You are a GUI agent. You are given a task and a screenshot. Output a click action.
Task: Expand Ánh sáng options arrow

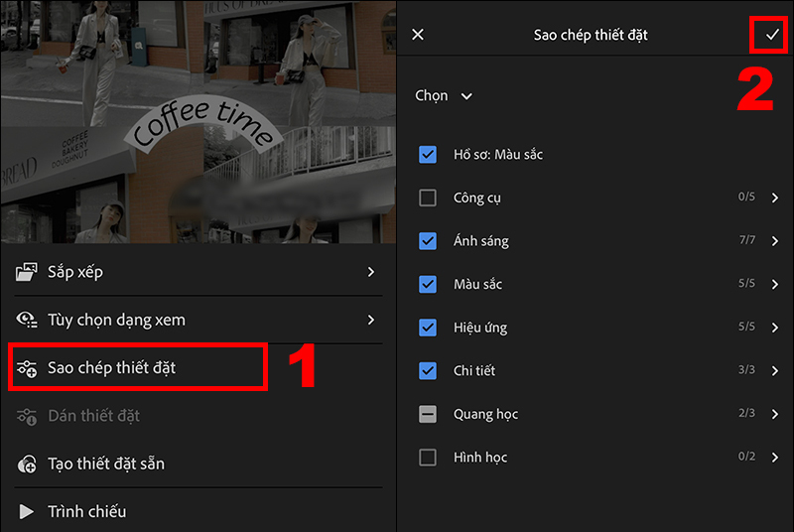(x=775, y=241)
